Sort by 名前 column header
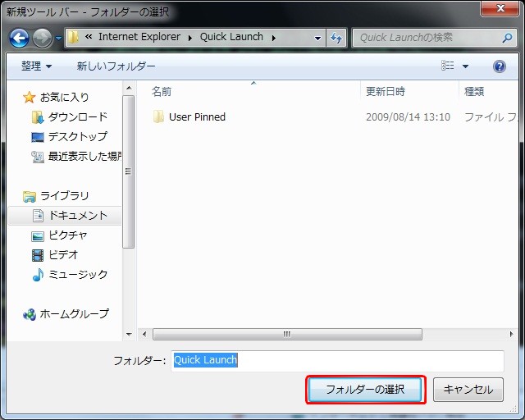 click(162, 91)
